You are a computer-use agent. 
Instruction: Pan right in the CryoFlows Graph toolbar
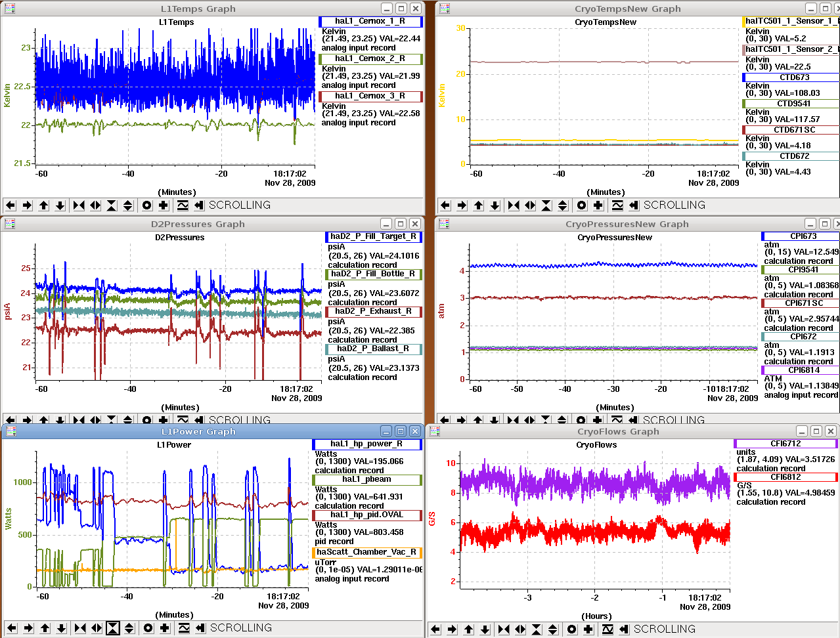pos(452,629)
